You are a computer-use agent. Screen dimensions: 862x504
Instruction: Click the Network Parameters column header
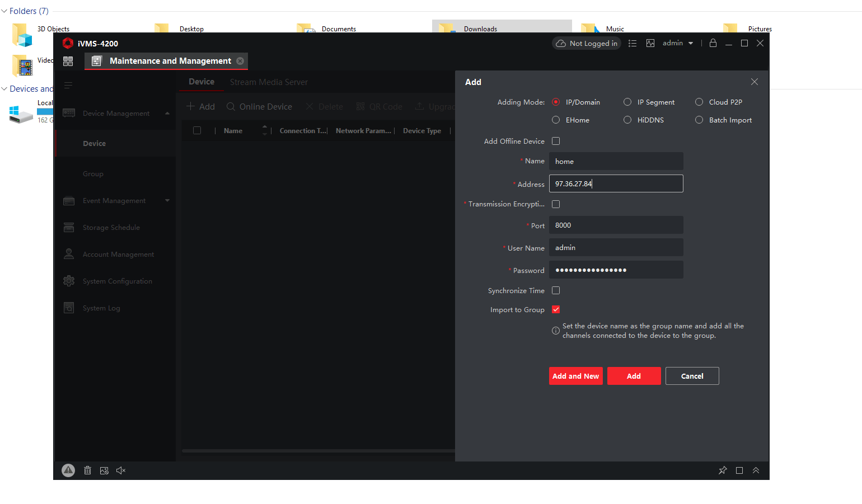click(x=363, y=131)
